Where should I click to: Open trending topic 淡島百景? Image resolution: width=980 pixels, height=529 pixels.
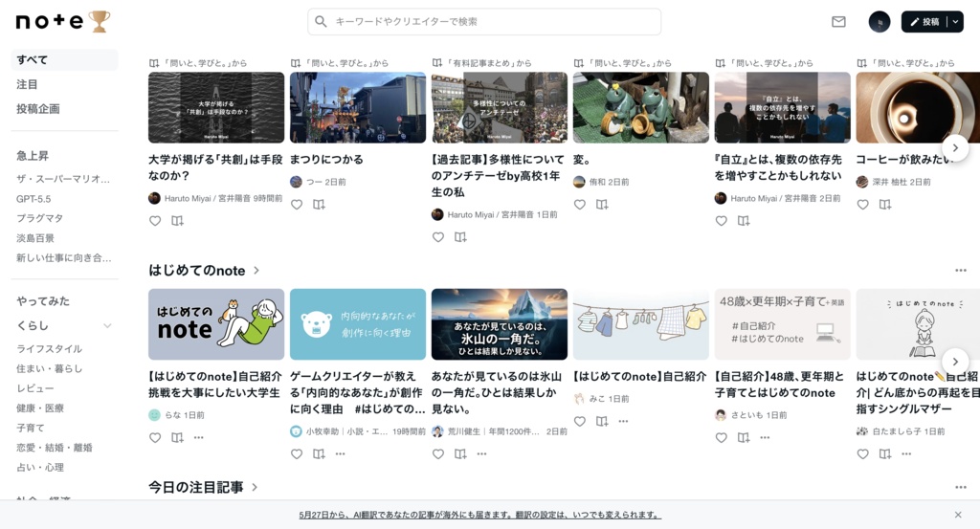(x=35, y=238)
